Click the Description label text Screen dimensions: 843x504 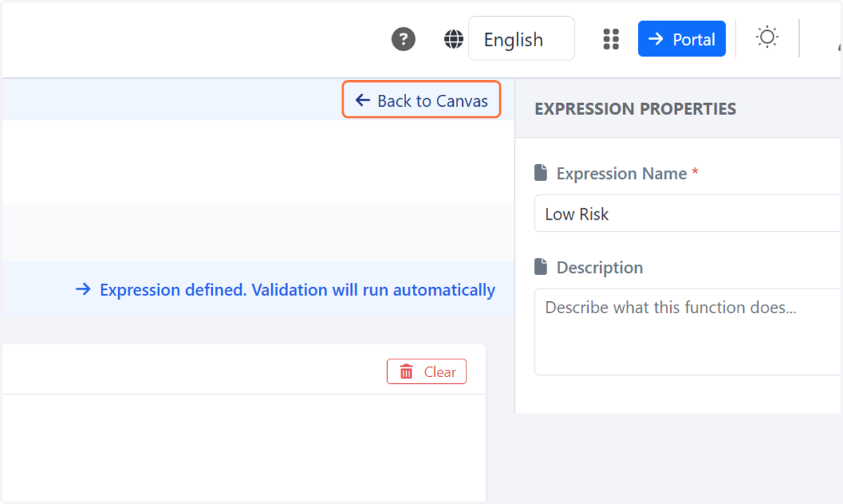(599, 267)
